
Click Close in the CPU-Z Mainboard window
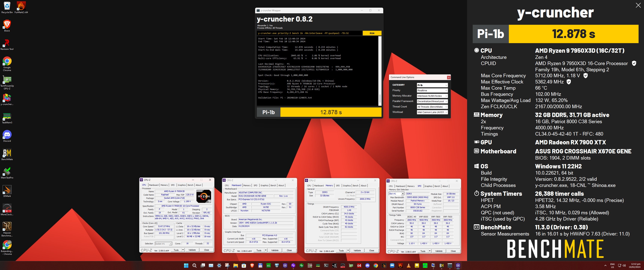[289, 250]
